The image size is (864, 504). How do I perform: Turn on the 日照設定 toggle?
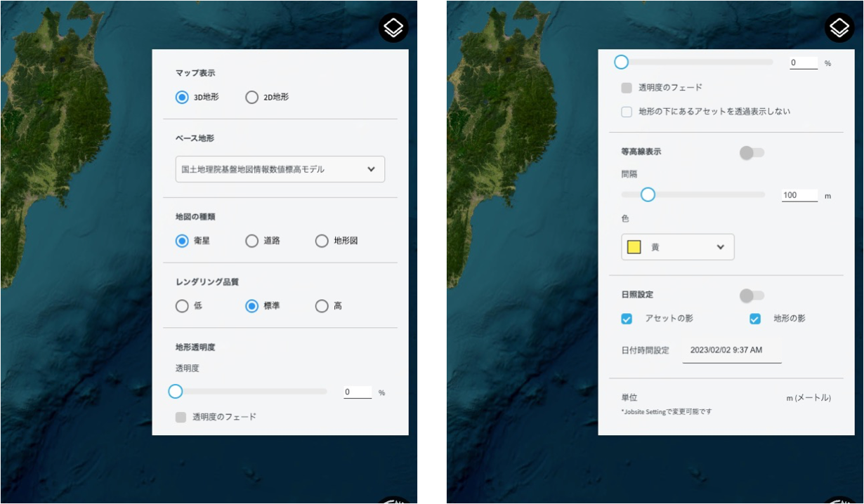coord(751,296)
